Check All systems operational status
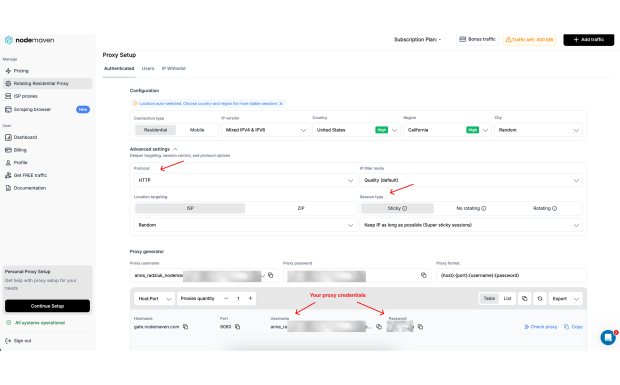The image size is (620, 385). [36, 323]
